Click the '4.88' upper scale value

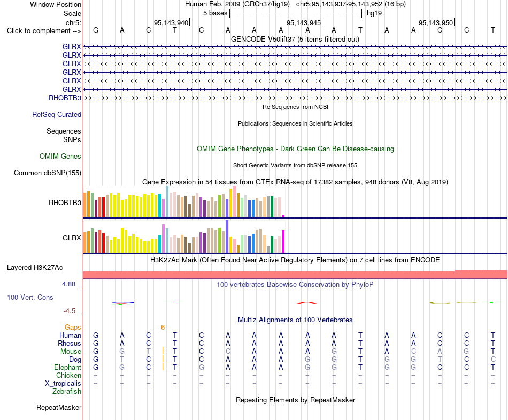pos(68,284)
